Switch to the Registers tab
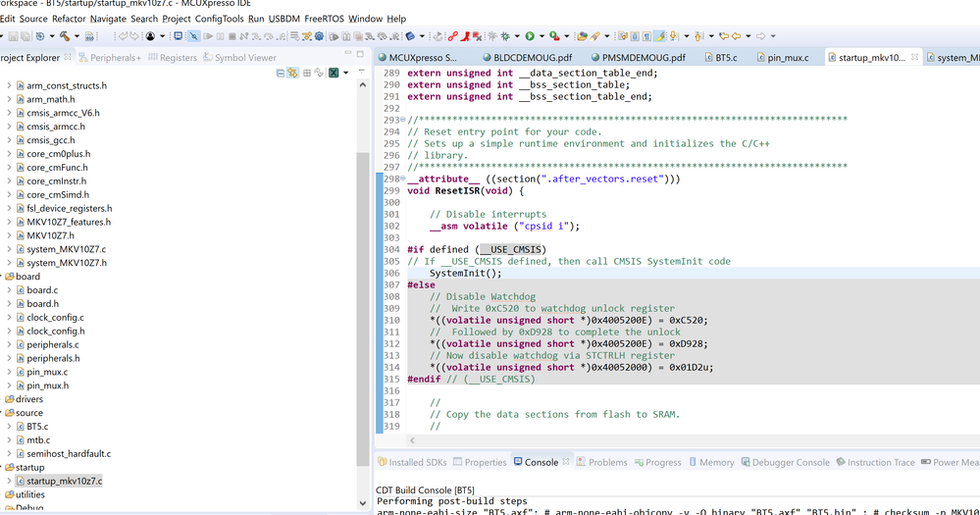Viewport: 980px width, 515px height. click(x=173, y=58)
